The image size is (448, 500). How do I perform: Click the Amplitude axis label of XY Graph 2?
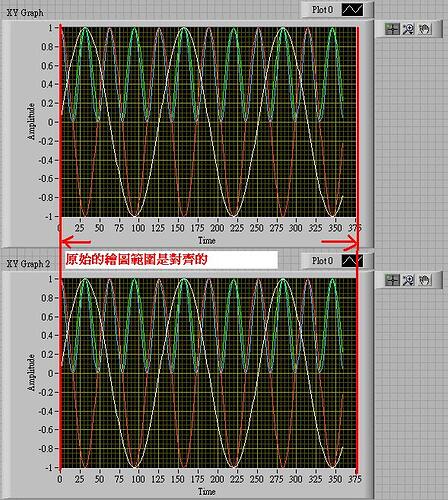(x=31, y=373)
